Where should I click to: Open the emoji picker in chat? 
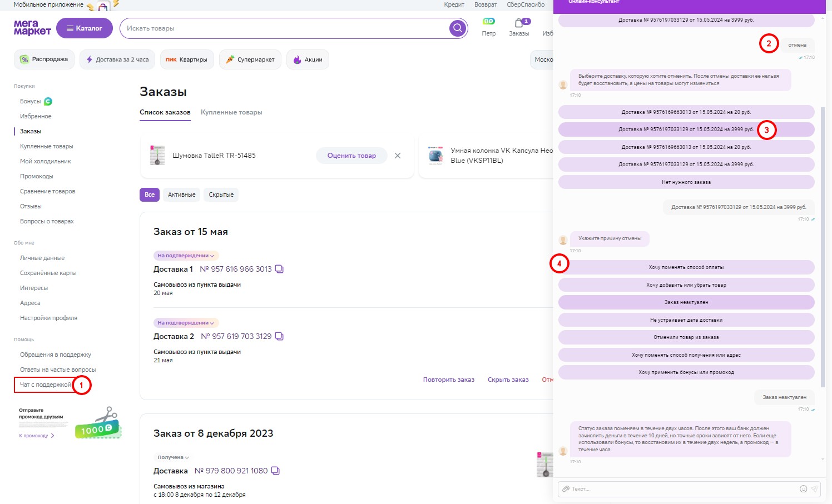coord(803,489)
